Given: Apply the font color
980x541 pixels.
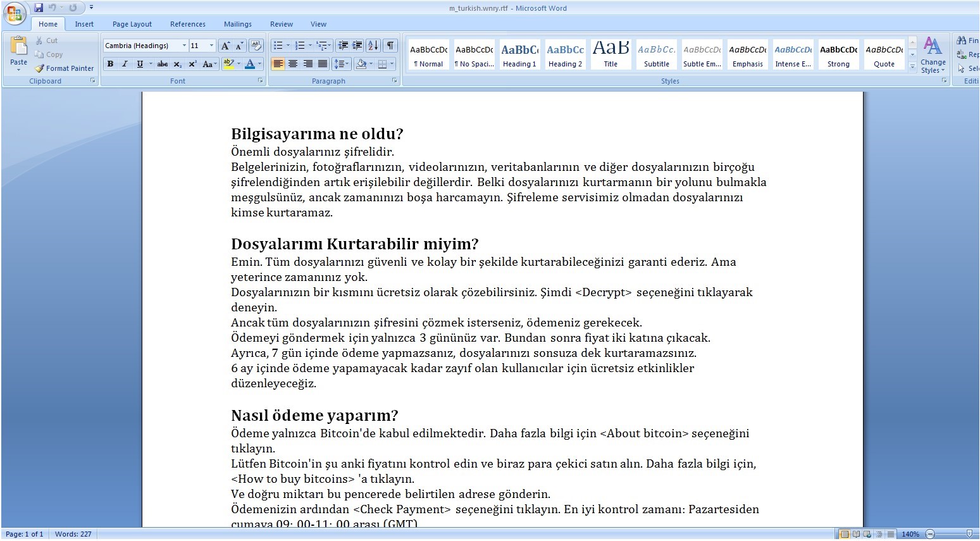Looking at the screenshot, I should (x=250, y=64).
